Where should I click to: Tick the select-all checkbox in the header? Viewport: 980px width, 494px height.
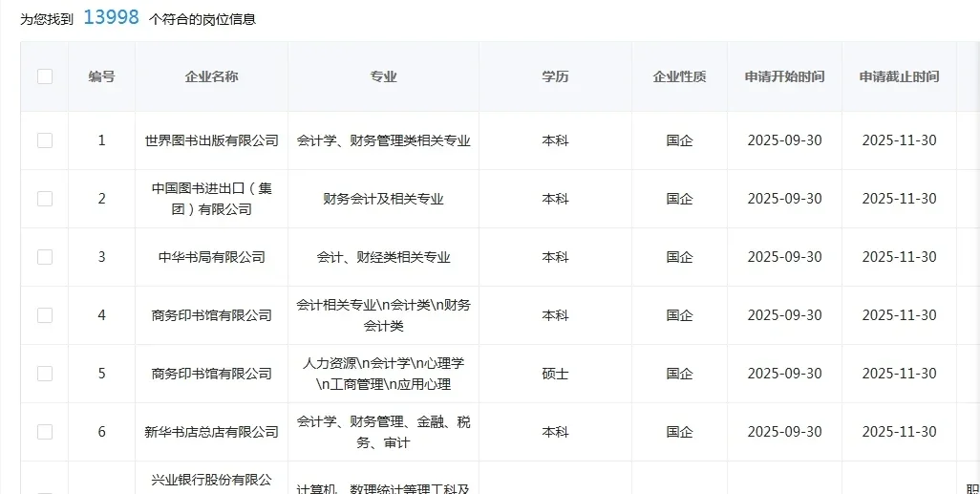pos(45,76)
